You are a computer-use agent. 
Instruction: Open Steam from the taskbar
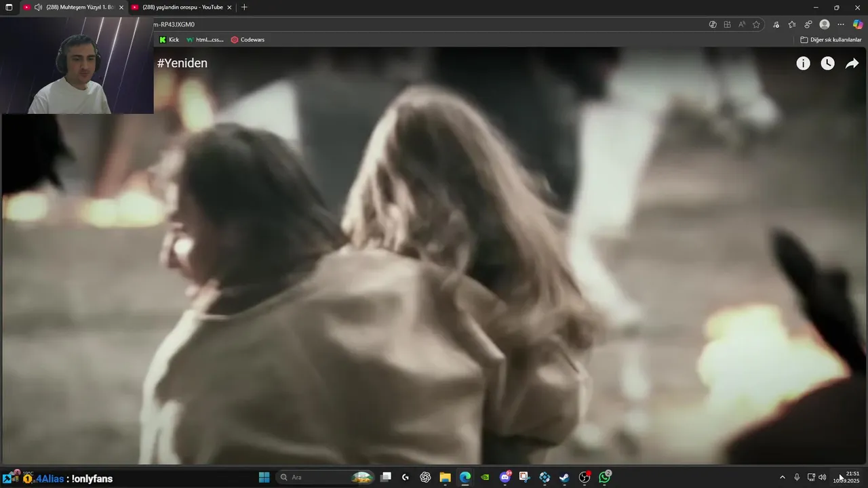[x=564, y=477]
